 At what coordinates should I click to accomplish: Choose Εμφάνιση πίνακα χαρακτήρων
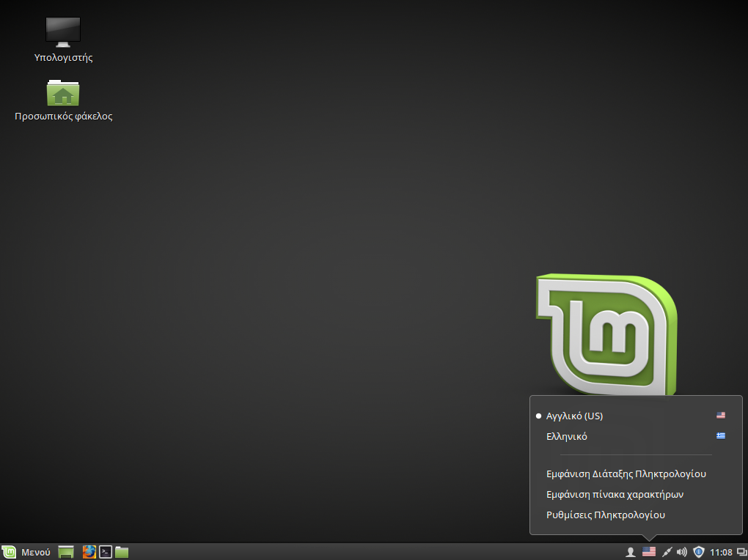coord(636,494)
